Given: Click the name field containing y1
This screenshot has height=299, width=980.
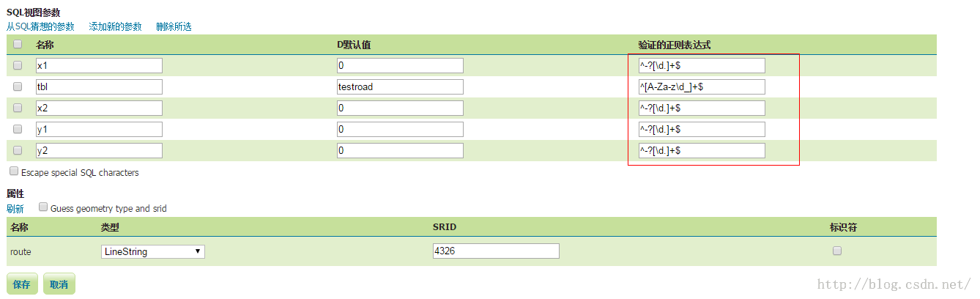Looking at the screenshot, I should tap(99, 129).
